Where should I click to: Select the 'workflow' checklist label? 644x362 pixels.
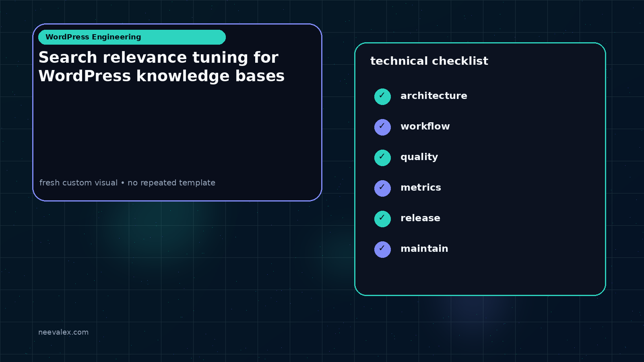point(425,126)
